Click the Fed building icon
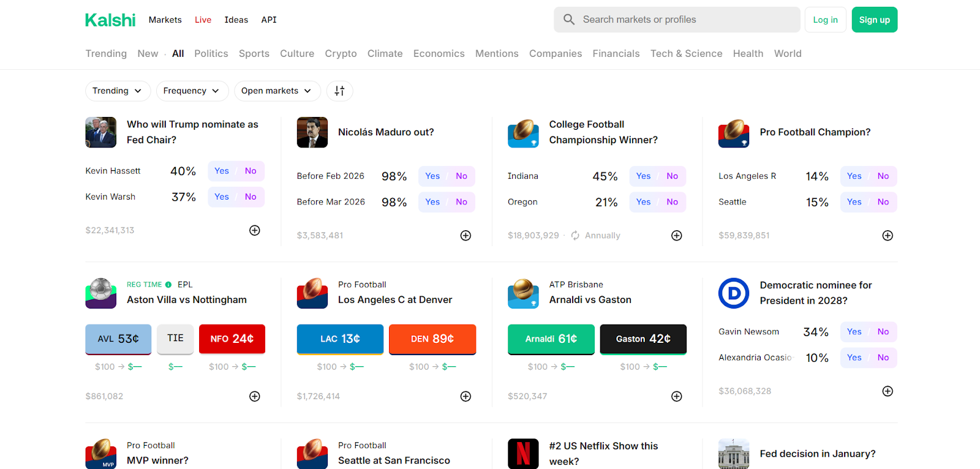This screenshot has height=469, width=980. click(734, 454)
